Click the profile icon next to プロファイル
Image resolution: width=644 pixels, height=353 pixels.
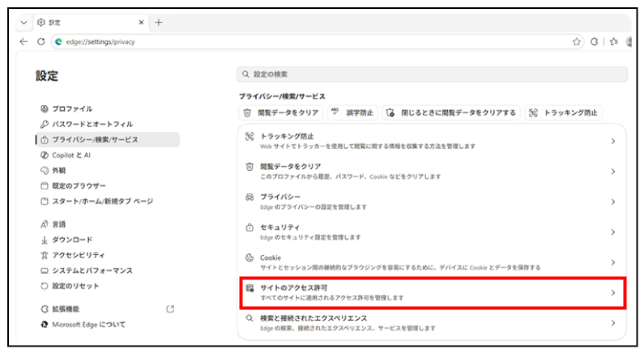(45, 108)
